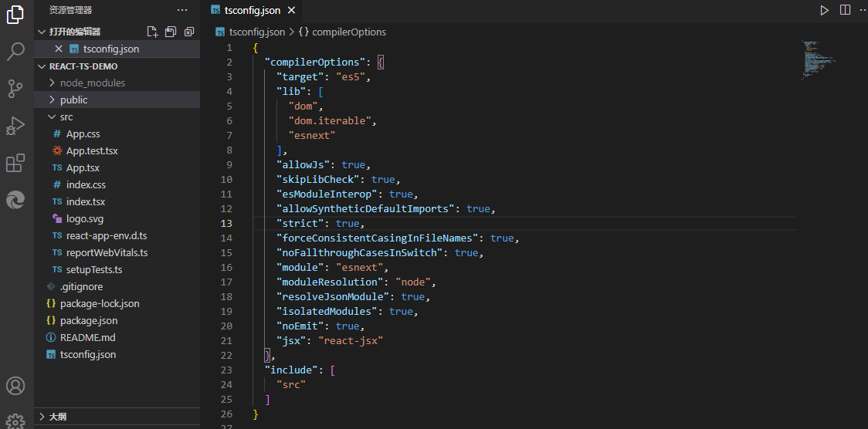Click the "react-jsx" value in the code
868x429 pixels.
(x=351, y=340)
